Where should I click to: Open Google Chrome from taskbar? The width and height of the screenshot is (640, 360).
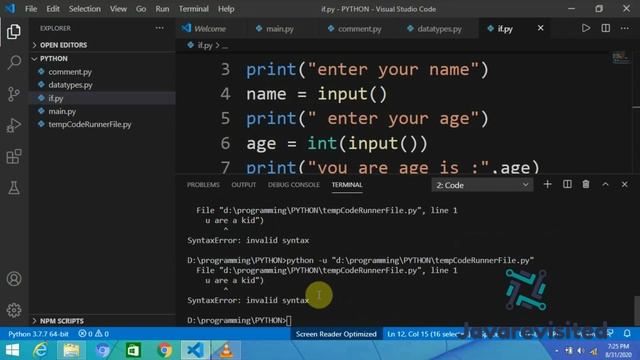coord(164,350)
